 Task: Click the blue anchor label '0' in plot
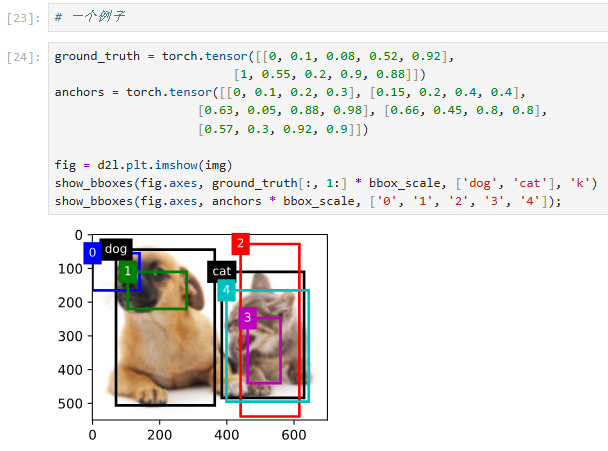click(92, 253)
